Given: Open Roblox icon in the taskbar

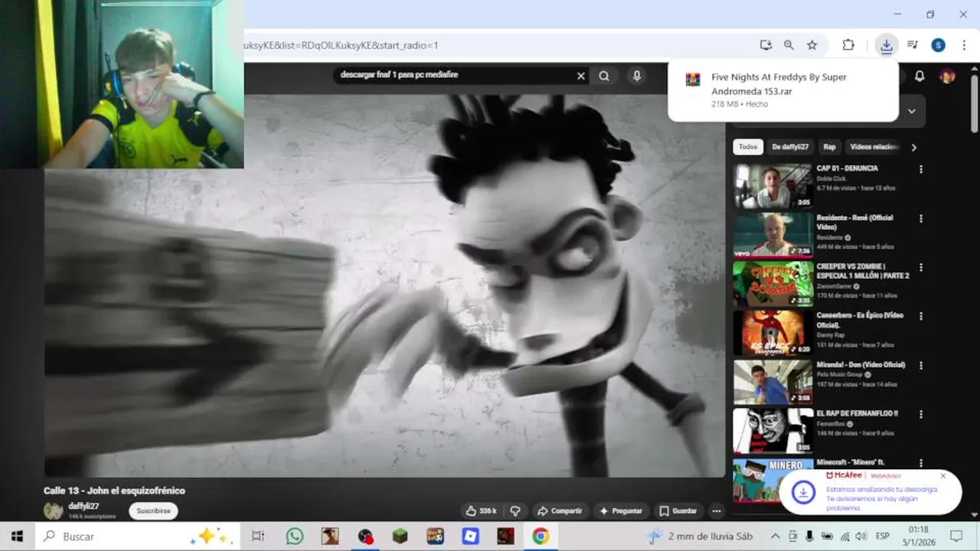Looking at the screenshot, I should (x=470, y=536).
